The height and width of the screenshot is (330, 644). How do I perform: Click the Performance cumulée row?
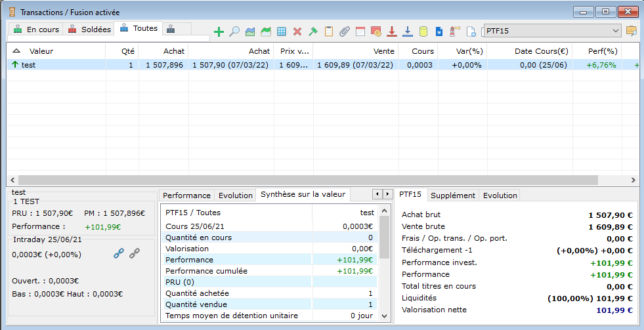pos(269,271)
